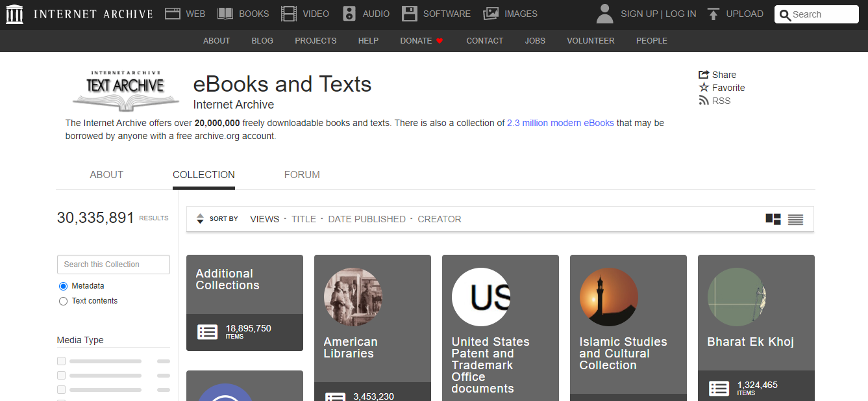Open the Images icon in header

click(x=491, y=14)
